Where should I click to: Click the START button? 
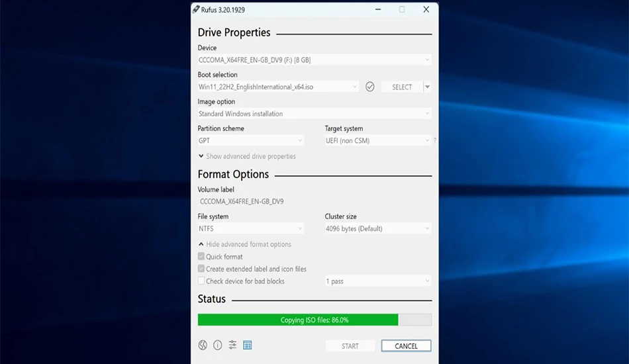point(350,346)
